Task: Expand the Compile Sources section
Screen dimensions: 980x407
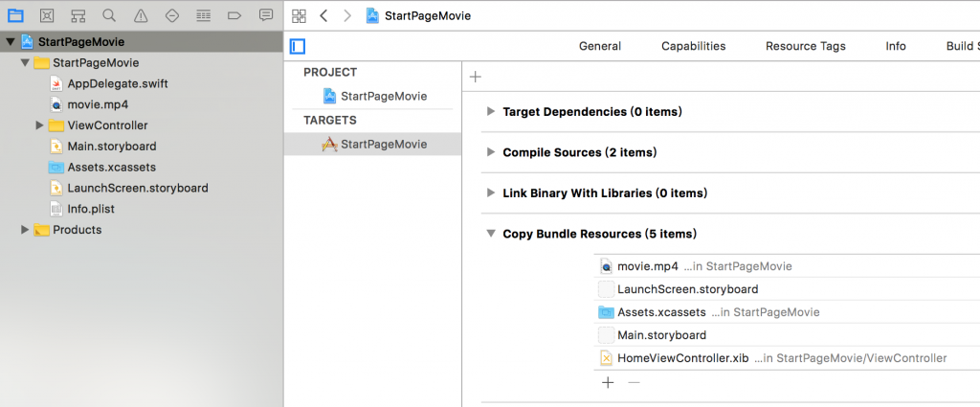Action: click(490, 152)
